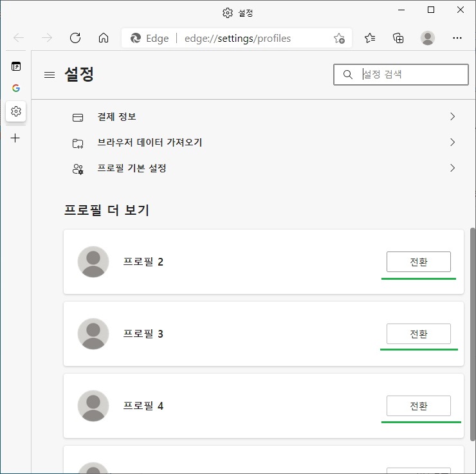
Task: Close the Edge window
Action: [461, 10]
